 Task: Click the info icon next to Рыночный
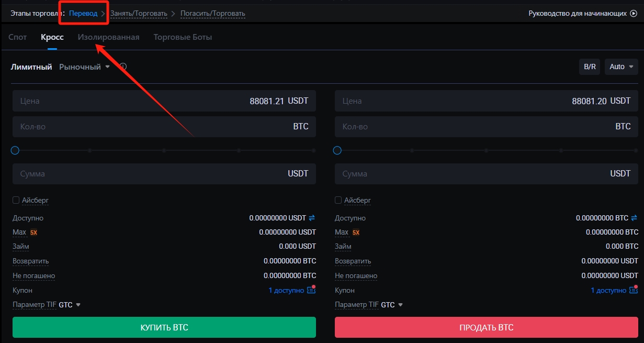click(x=123, y=67)
